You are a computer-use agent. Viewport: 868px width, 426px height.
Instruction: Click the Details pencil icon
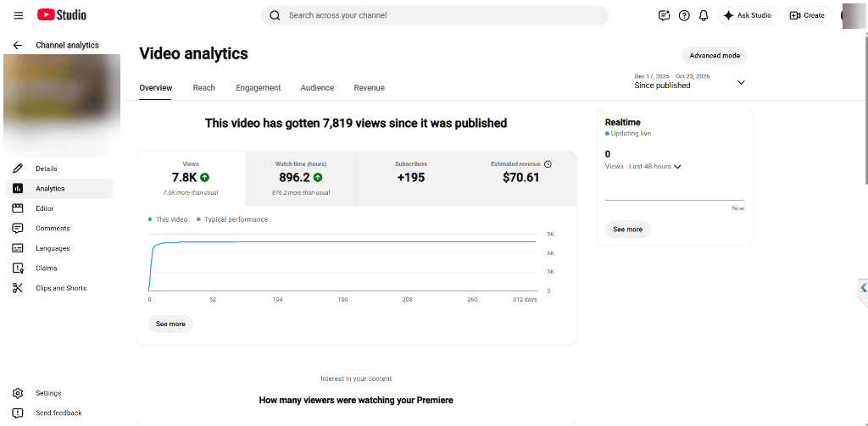click(18, 169)
